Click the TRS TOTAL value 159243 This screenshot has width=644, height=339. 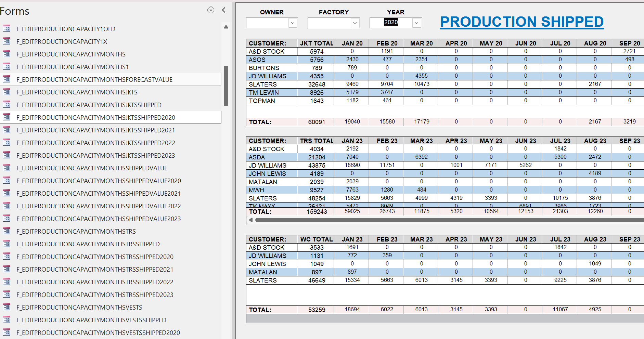[317, 211]
